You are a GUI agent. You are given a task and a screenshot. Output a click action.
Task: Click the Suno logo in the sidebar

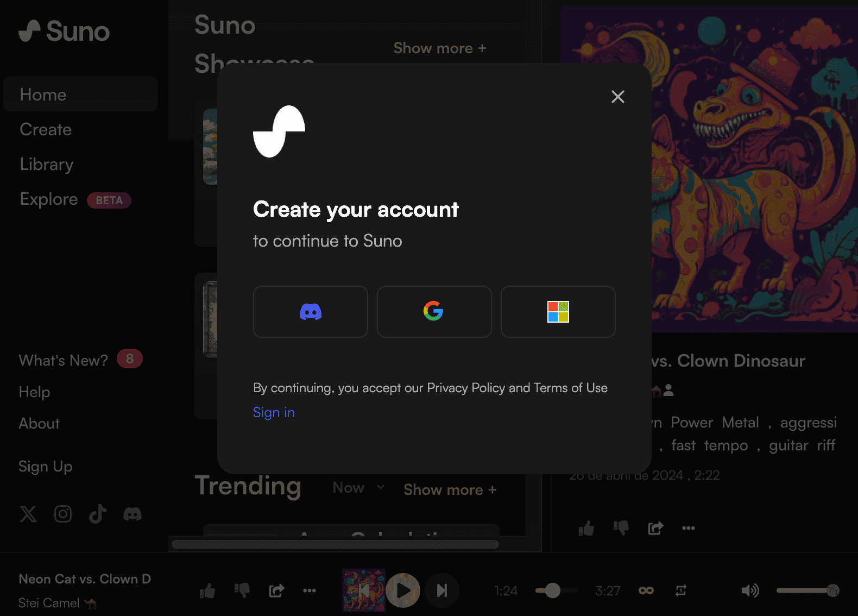click(x=64, y=31)
